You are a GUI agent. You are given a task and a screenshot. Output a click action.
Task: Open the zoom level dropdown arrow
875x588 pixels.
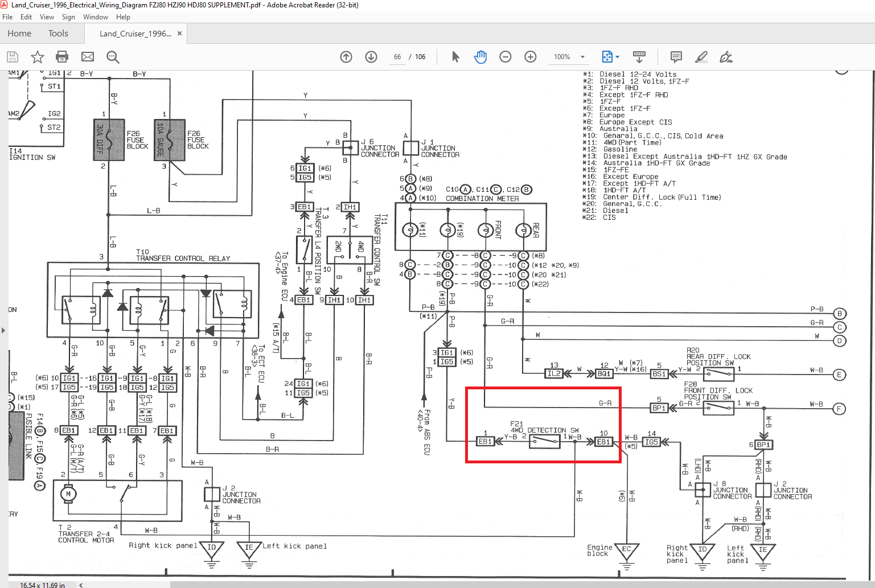coord(582,57)
